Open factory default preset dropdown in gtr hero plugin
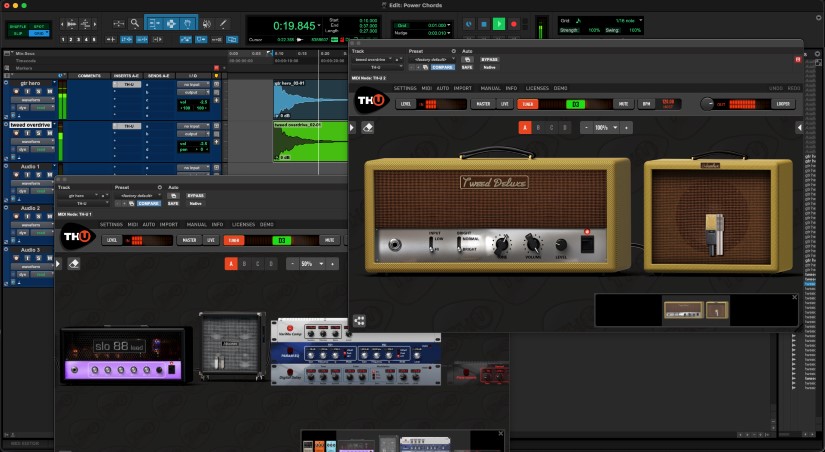 point(138,196)
